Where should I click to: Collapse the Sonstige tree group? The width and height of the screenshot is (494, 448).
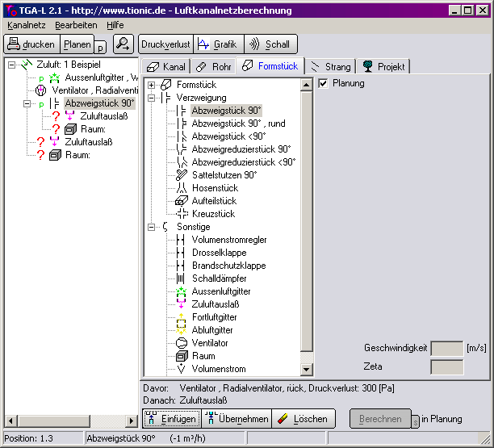[151, 227]
